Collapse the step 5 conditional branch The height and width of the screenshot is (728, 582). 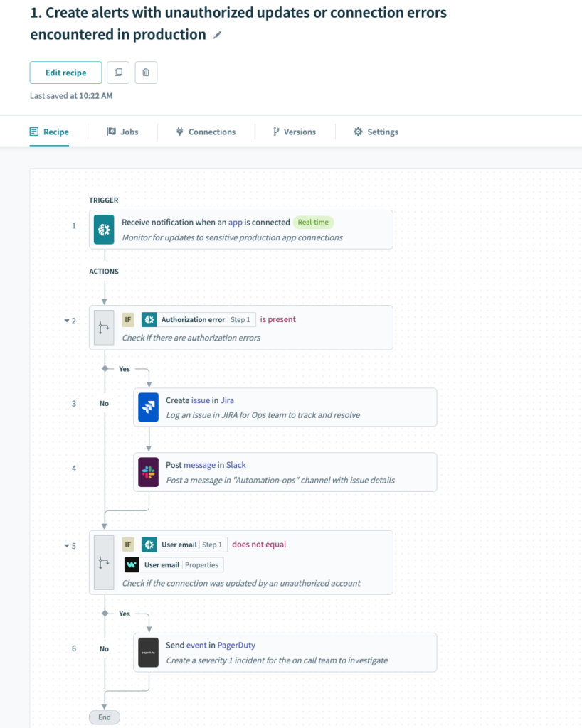coord(65,545)
